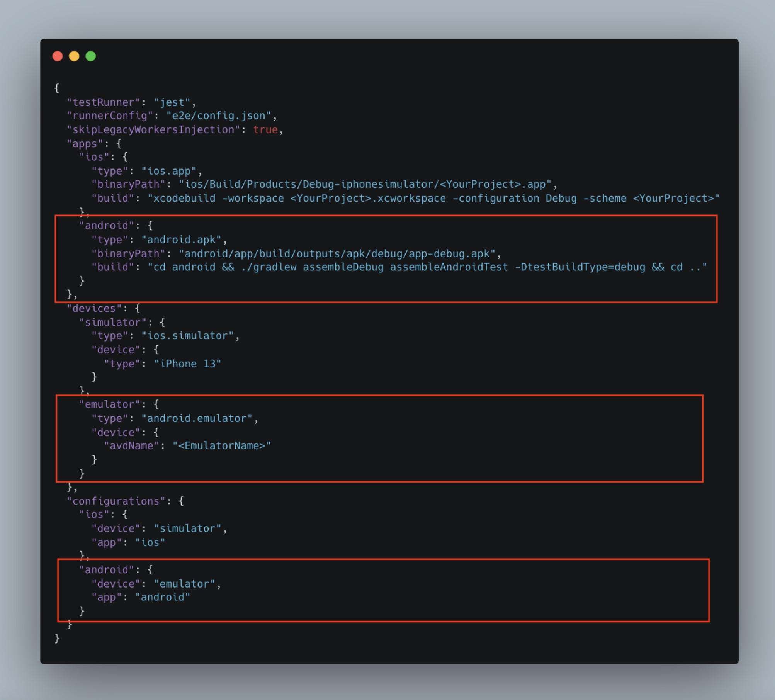Select the "android.emulator" type value
The width and height of the screenshot is (775, 700).
coord(197,419)
